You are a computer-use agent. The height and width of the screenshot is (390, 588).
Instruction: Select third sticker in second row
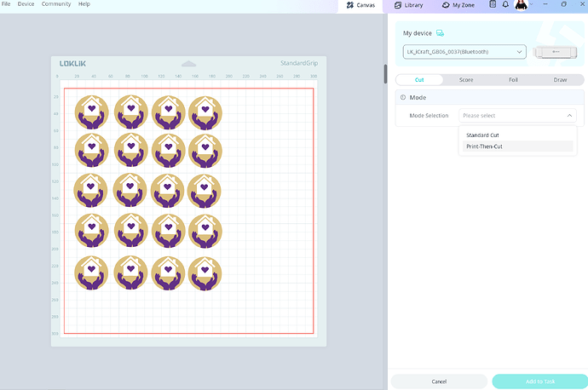point(169,150)
